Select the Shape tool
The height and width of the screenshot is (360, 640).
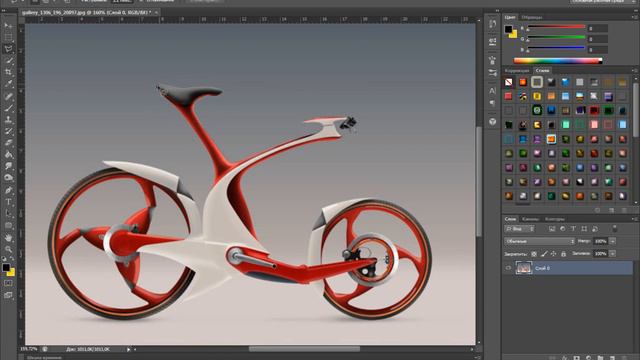coord(8,225)
